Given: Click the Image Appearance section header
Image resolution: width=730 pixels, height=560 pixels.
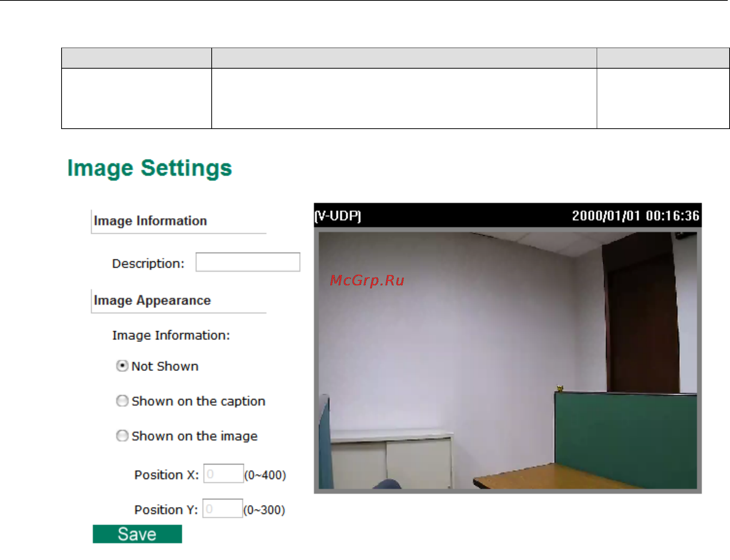Looking at the screenshot, I should tap(152, 300).
